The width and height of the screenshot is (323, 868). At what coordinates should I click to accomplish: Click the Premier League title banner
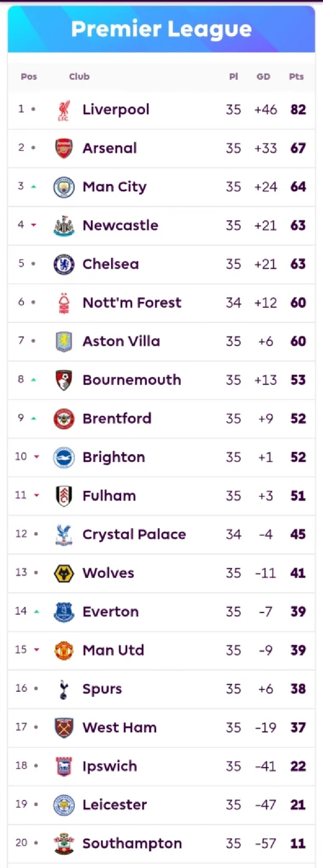161,29
